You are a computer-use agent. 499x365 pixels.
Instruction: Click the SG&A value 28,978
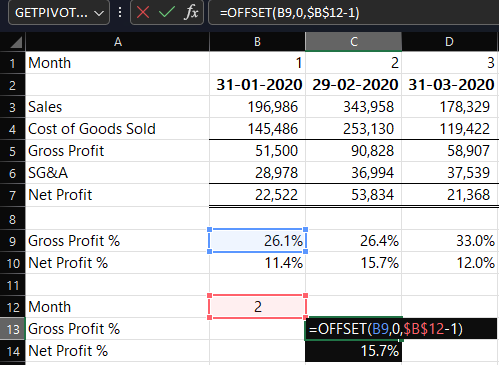257,173
